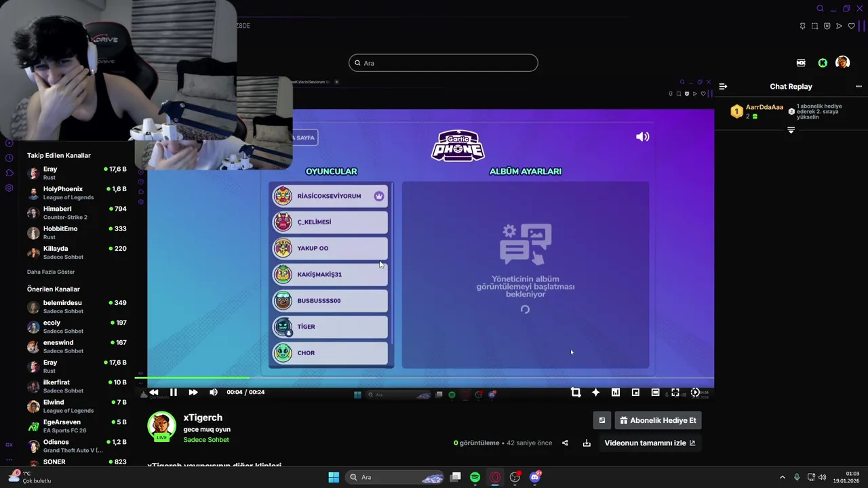
Task: Click the Kick search field labeled Ara
Action: (443, 63)
